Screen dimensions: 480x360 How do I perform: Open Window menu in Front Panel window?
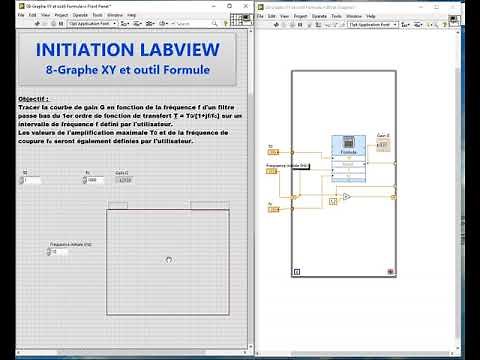115,15
